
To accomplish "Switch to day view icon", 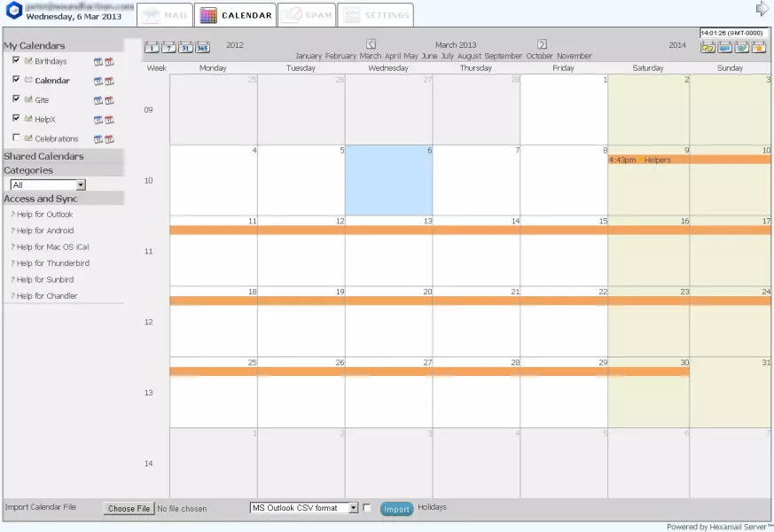I will click(152, 47).
